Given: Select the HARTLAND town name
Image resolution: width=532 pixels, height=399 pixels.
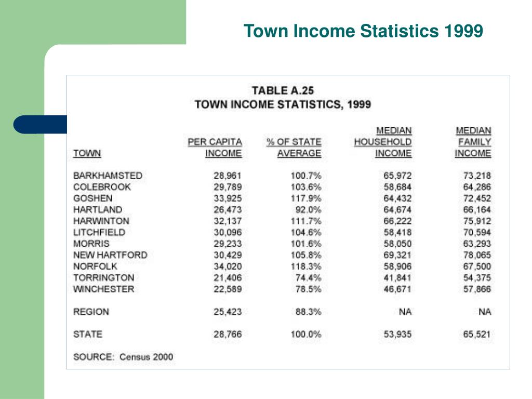Looking at the screenshot, I should [x=97, y=210].
